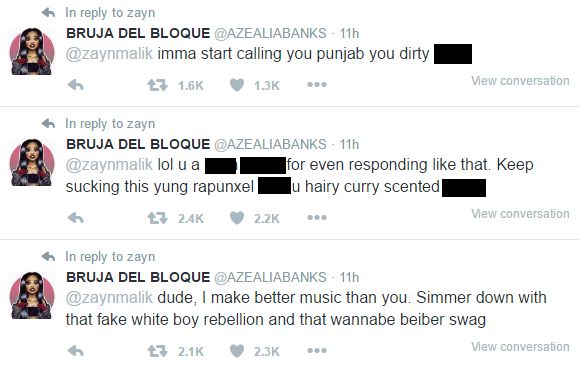This screenshot has width=579, height=365.
Task: View conversation for the first tweet
Action: tap(520, 81)
